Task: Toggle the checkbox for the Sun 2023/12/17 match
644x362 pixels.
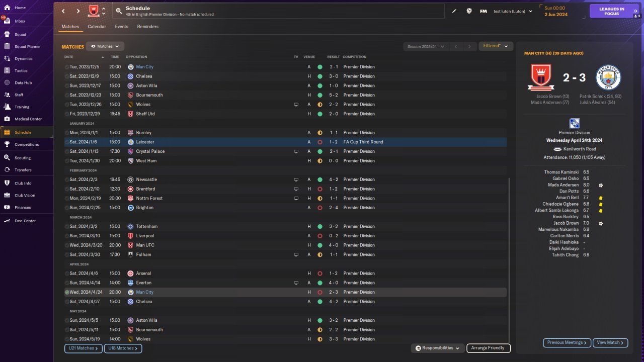Action: [67, 86]
